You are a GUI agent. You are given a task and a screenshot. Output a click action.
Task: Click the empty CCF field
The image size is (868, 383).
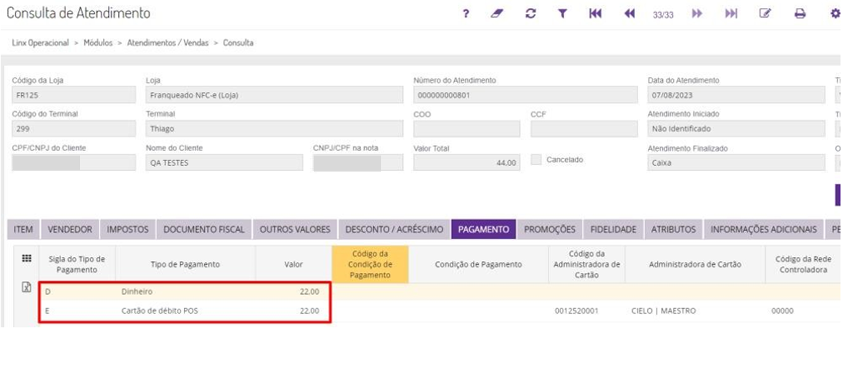[584, 128]
